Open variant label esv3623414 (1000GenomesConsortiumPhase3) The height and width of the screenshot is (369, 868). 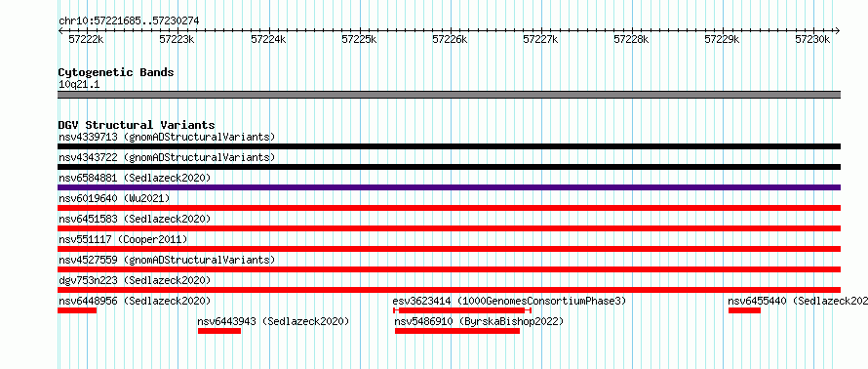(509, 301)
